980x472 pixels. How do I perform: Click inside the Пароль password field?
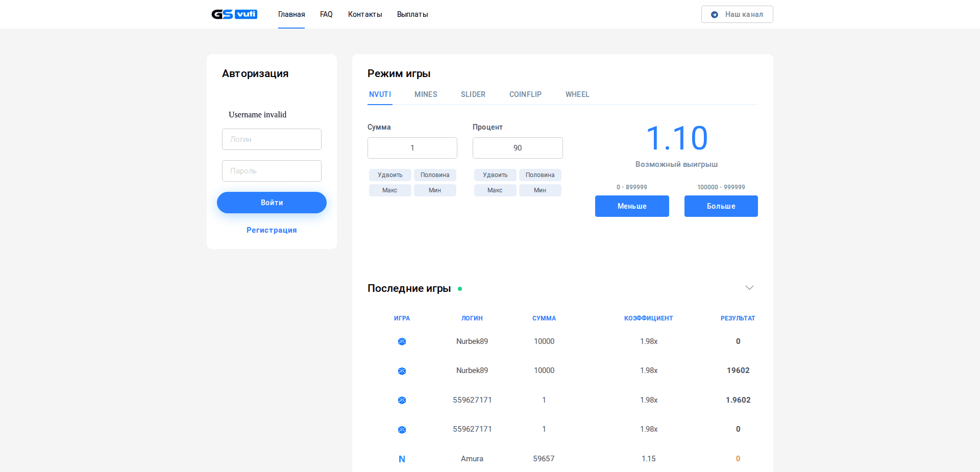(272, 170)
